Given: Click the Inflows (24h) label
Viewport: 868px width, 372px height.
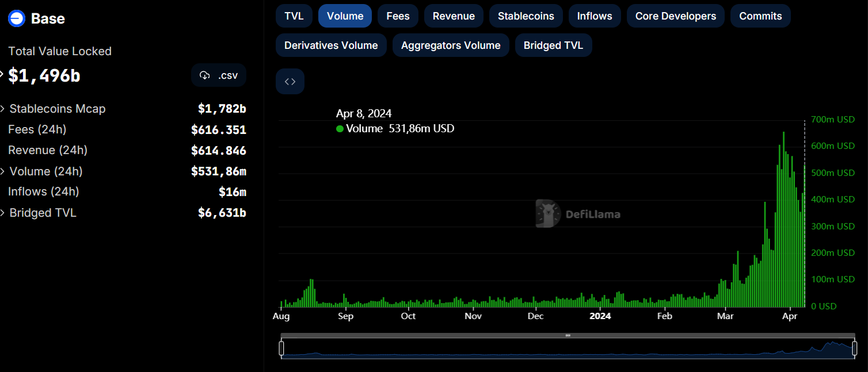Looking at the screenshot, I should pos(44,191).
